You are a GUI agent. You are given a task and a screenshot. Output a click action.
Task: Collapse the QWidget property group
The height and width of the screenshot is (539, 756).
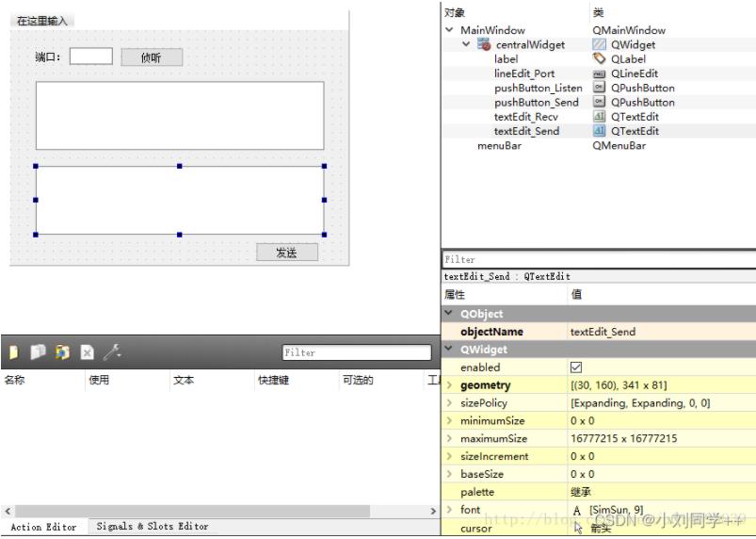[x=448, y=349]
